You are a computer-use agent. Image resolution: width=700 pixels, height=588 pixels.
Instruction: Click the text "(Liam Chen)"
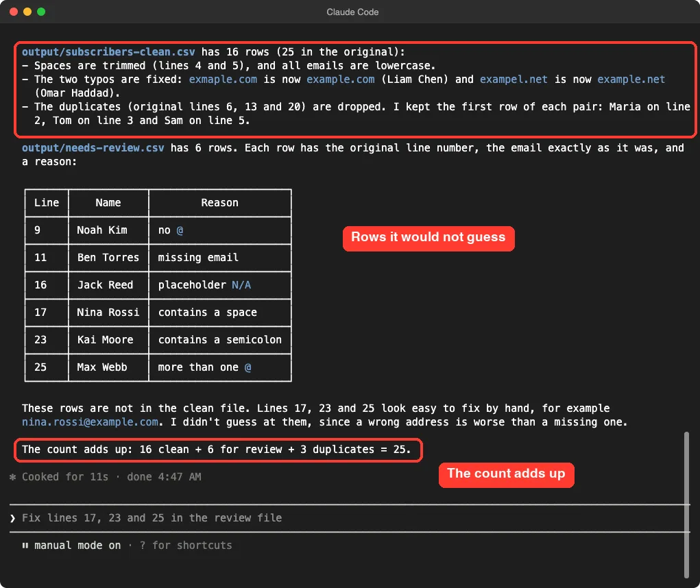(415, 79)
